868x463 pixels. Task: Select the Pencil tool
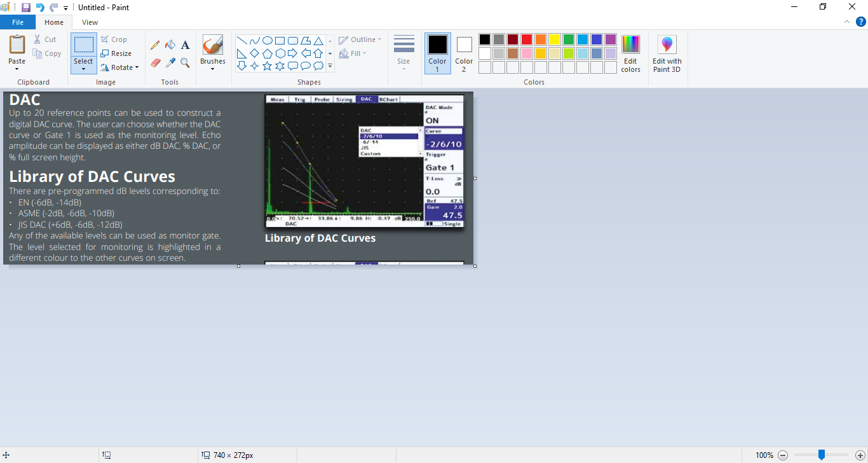(155, 45)
